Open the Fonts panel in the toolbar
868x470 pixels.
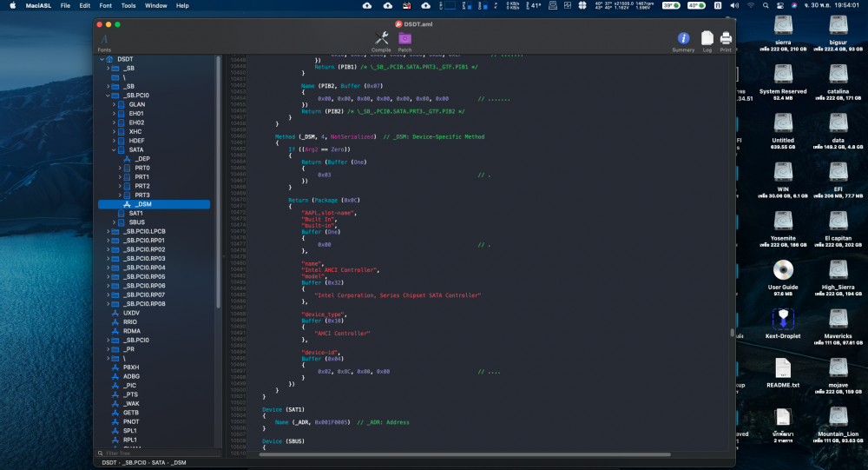pos(104,42)
